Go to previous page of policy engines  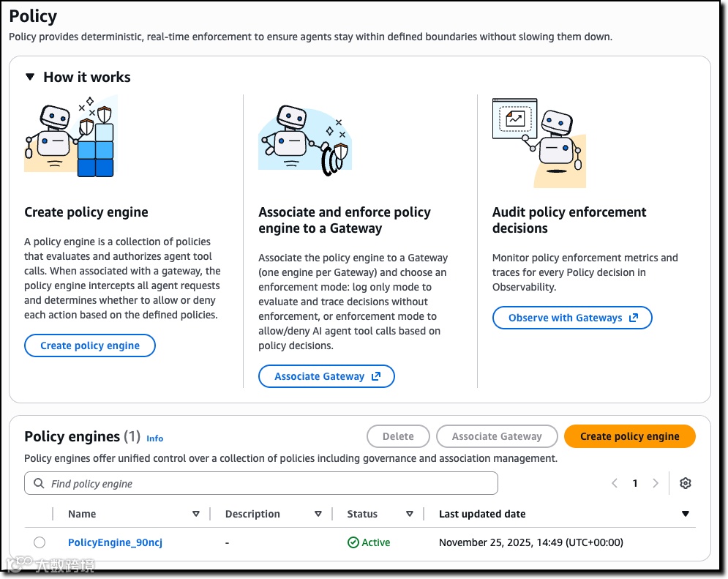615,483
